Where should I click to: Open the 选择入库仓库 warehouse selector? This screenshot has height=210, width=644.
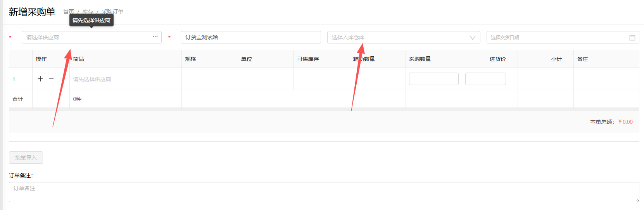[404, 37]
